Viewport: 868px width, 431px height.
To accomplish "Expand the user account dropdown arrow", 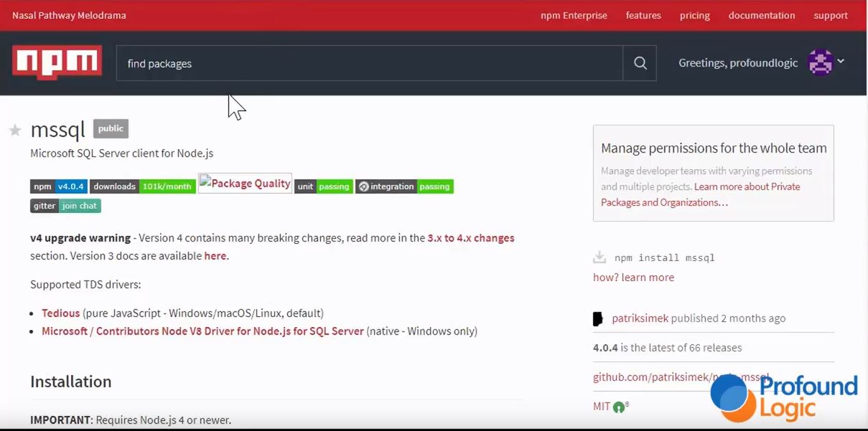I will click(x=841, y=62).
